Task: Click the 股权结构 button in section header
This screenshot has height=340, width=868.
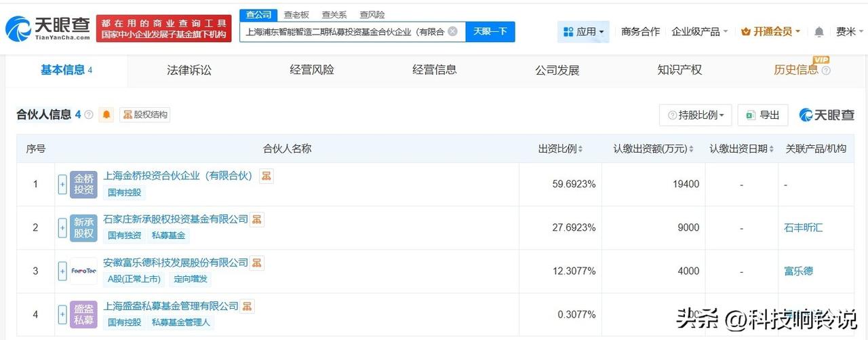Action: (145, 115)
